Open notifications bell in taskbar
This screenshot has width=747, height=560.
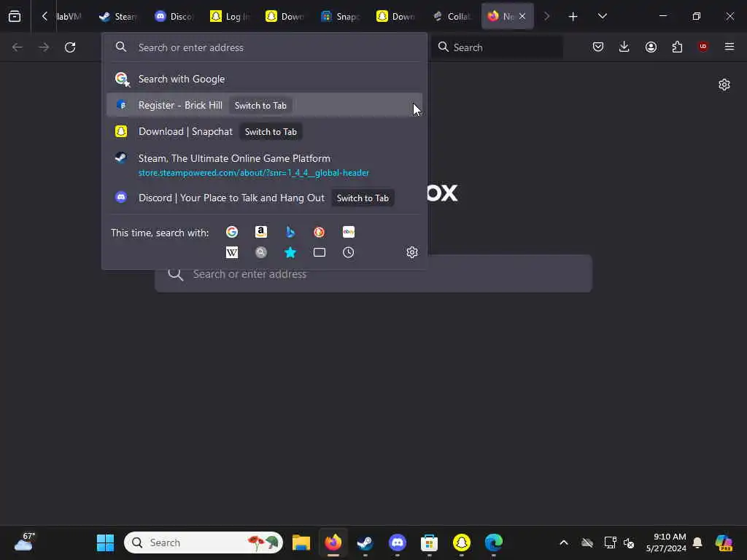tap(697, 542)
